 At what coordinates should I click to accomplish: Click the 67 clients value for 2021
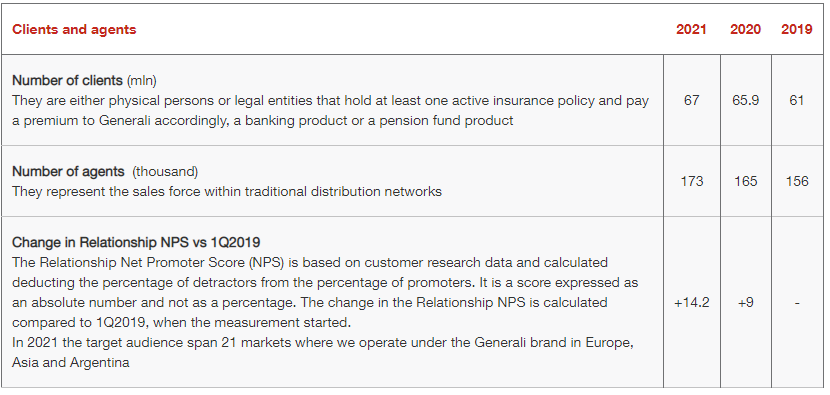691,100
